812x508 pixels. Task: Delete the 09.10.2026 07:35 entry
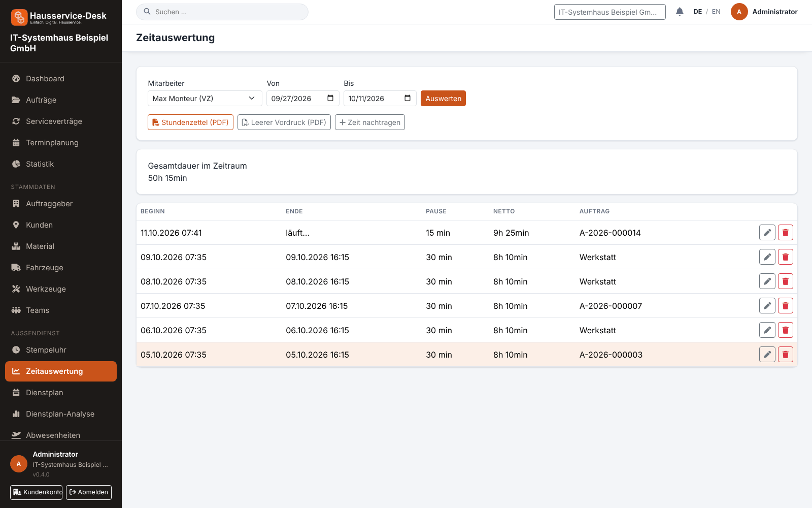click(786, 257)
